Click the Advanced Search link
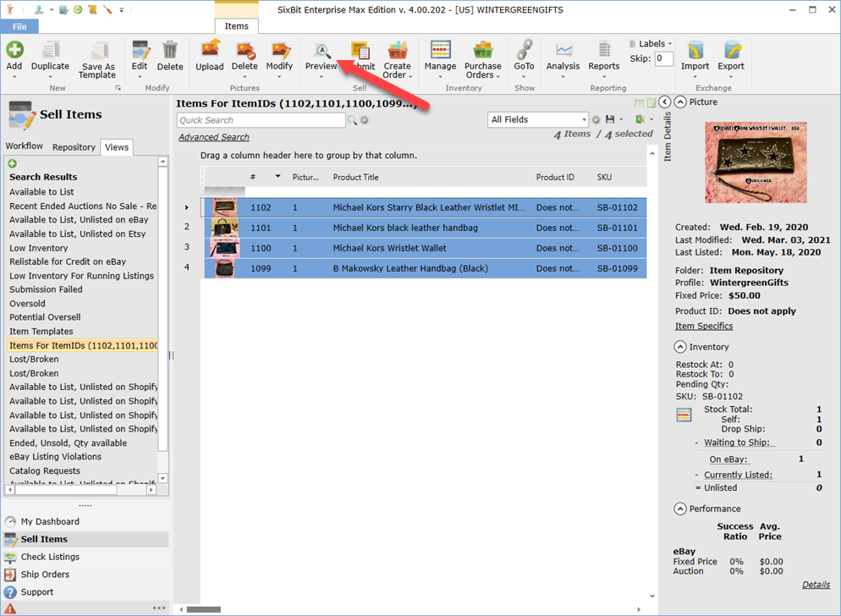 213,137
